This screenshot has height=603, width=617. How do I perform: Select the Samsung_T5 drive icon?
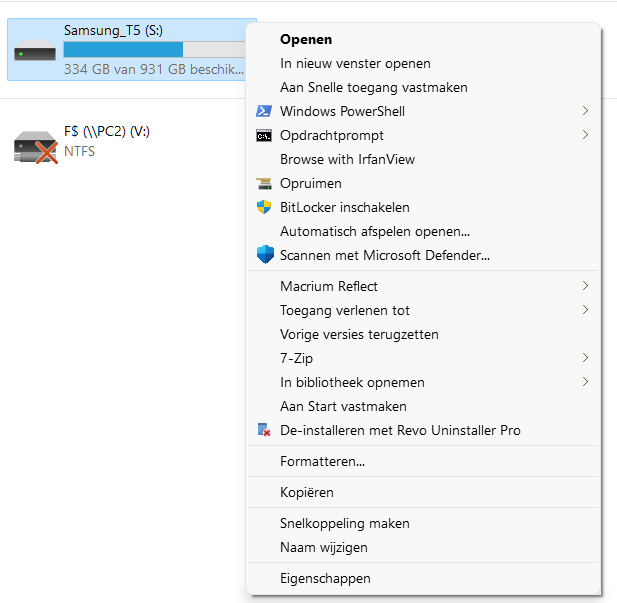tap(35, 50)
